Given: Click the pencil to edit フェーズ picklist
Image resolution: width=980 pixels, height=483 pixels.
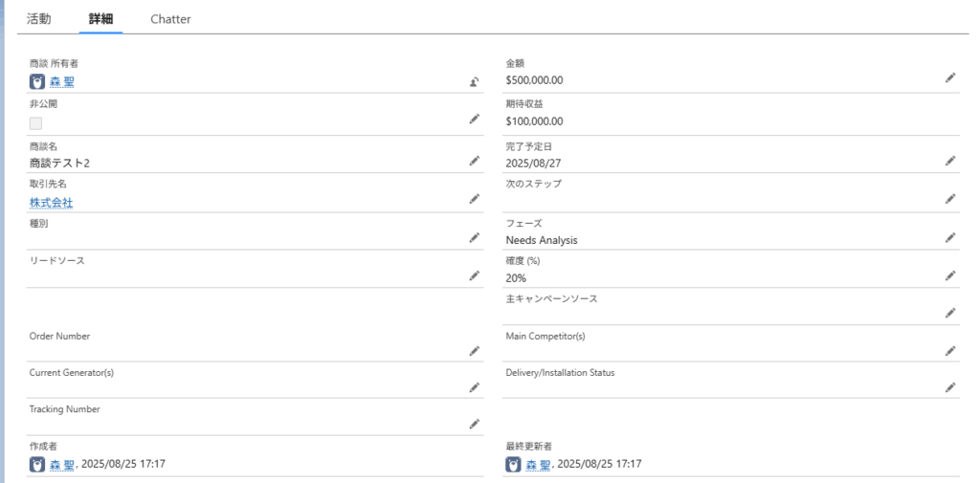Looking at the screenshot, I should pos(950,237).
